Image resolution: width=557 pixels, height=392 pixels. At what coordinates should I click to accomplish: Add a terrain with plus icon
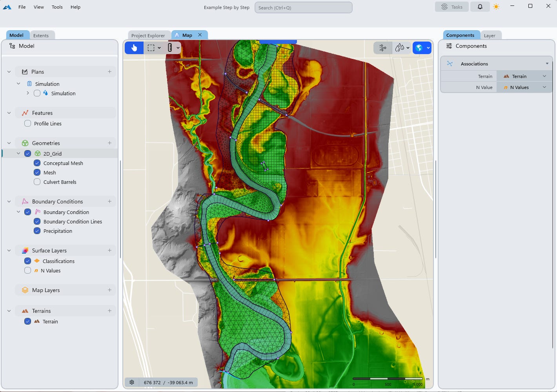pyautogui.click(x=109, y=311)
